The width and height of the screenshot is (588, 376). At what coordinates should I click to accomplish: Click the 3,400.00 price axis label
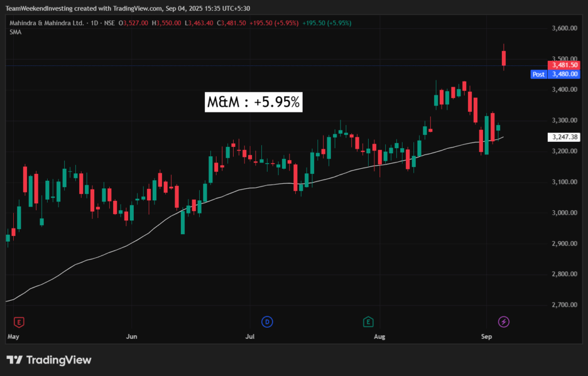coord(564,90)
